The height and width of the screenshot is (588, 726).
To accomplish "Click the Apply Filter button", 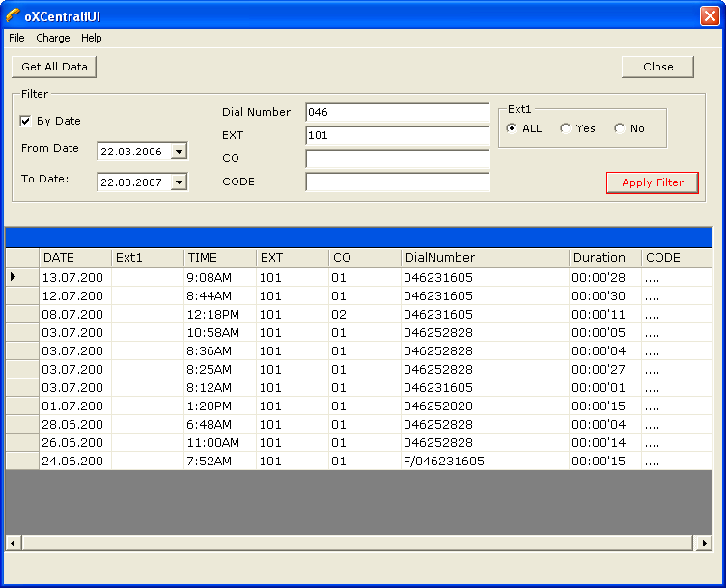I will tap(652, 183).
